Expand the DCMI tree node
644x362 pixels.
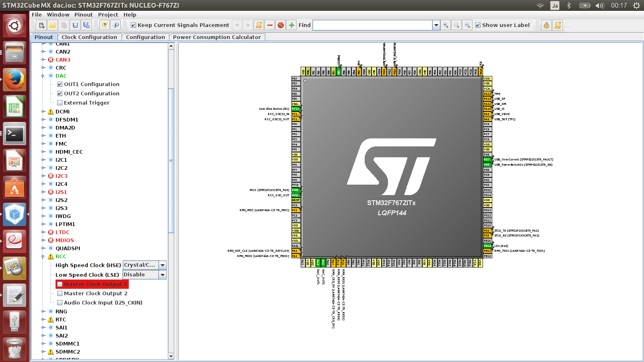[43, 112]
